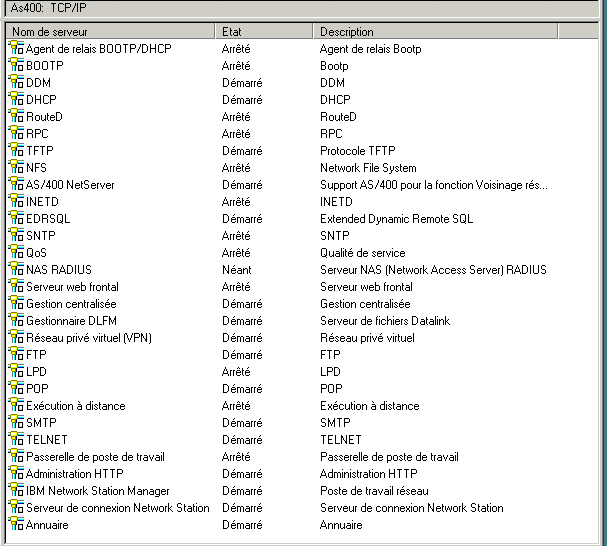Click the Gestionnaire DLFM icon

16,321
